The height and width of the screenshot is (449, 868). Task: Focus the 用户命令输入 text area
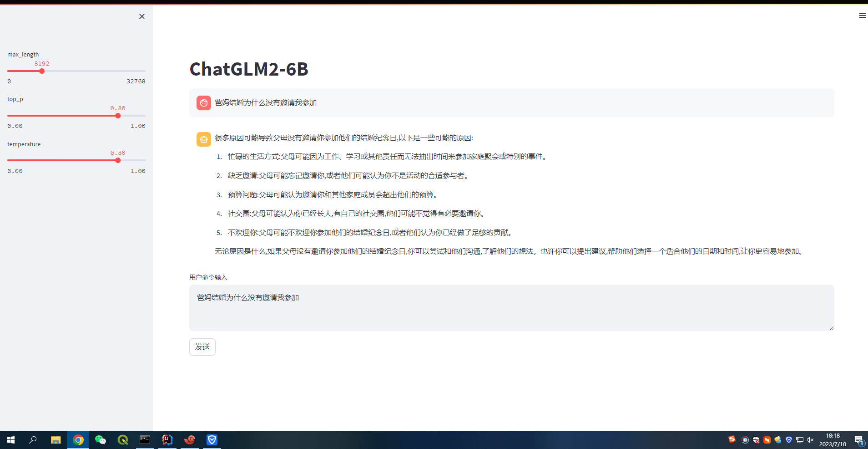[511, 308]
